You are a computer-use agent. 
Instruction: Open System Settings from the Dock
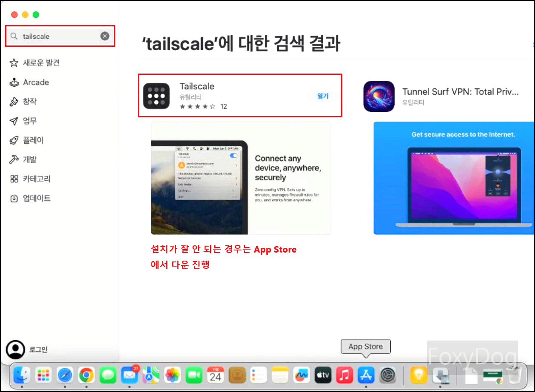click(x=387, y=375)
